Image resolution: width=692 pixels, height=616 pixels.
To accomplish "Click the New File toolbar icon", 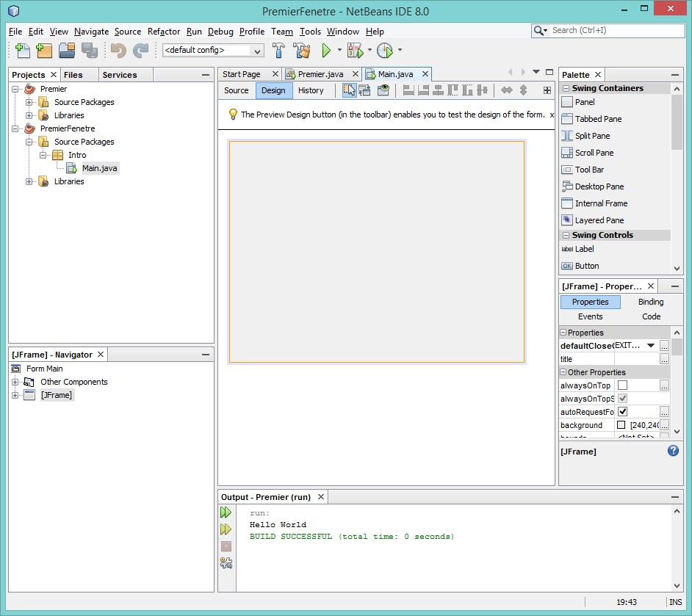I will [22, 51].
